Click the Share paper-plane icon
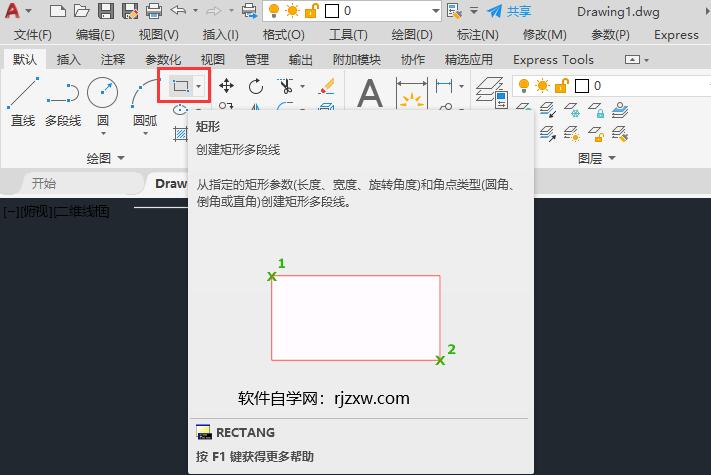The image size is (711, 475). click(x=494, y=11)
